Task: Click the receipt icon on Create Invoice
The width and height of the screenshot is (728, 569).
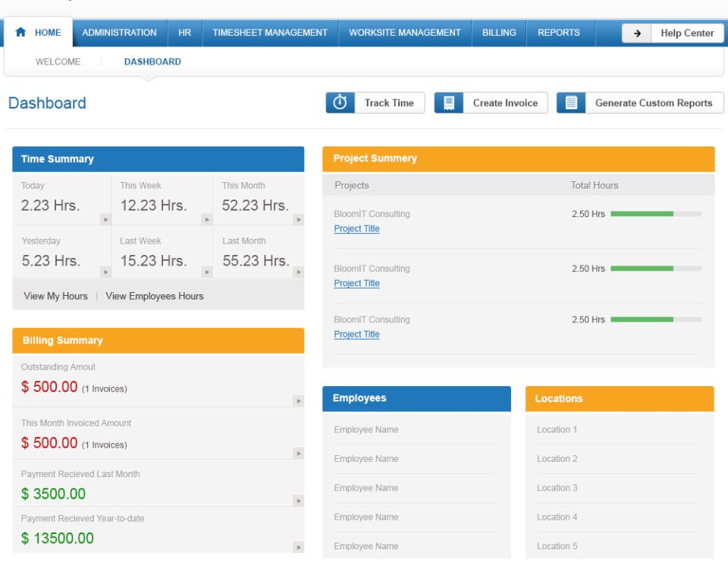Action: (x=449, y=103)
